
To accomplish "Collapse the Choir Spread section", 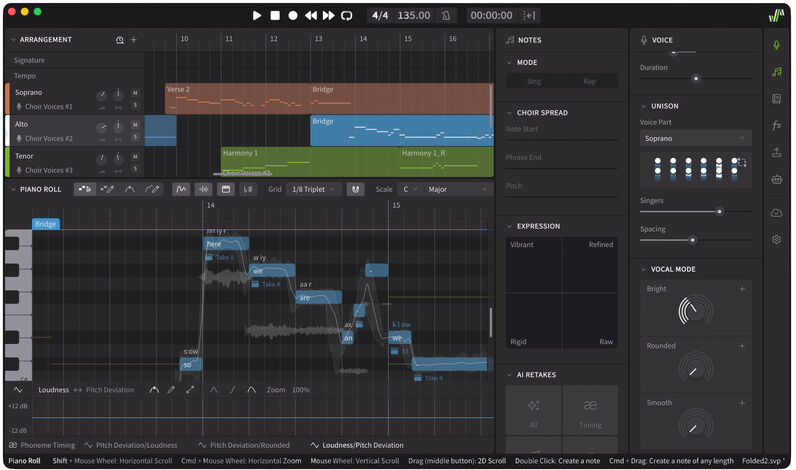I will 509,113.
